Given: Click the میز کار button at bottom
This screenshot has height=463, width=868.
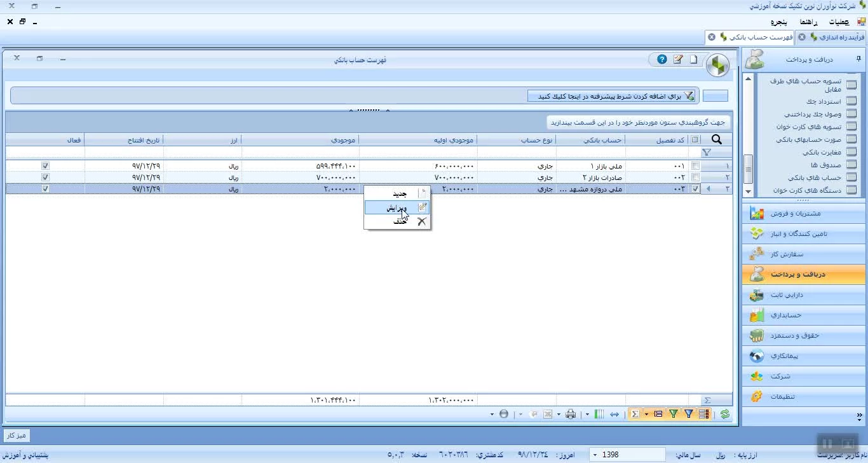Looking at the screenshot, I should [17, 436].
